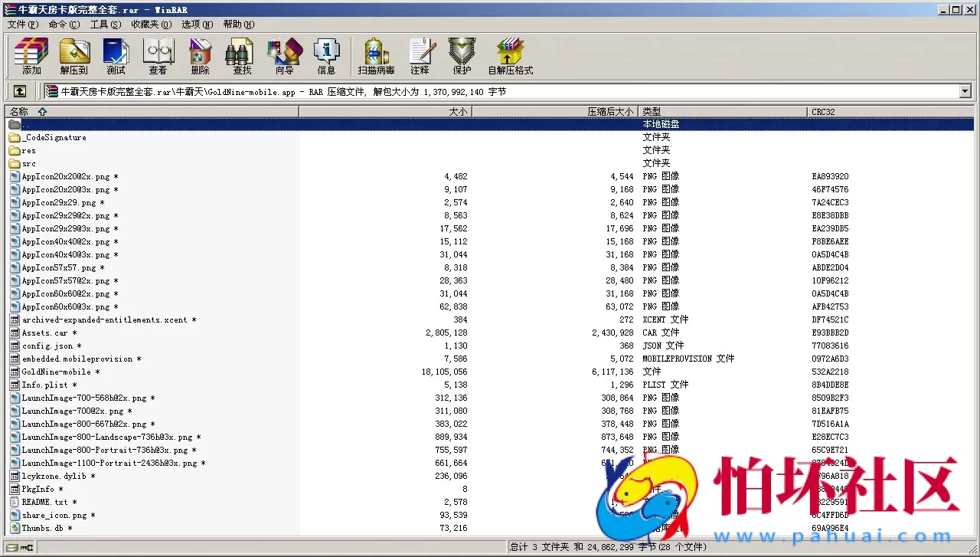Image resolution: width=980 pixels, height=557 pixels.
Task: Open the 工具 (Tools) menu
Action: click(105, 25)
